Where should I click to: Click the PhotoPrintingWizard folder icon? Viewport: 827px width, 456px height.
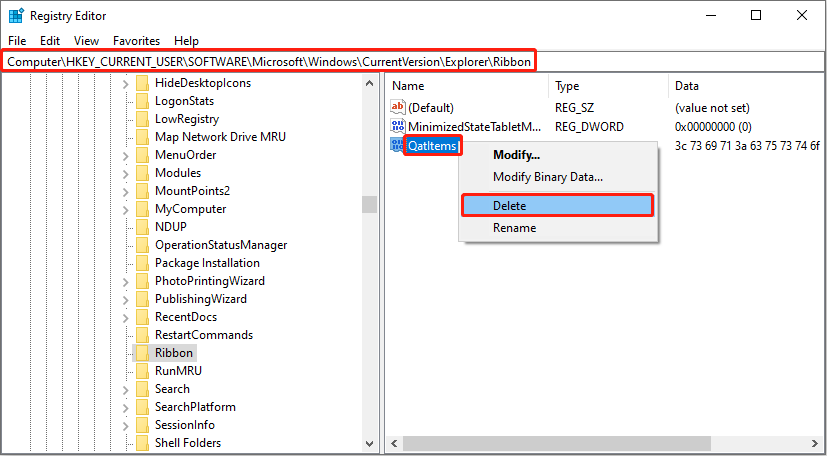coord(142,280)
